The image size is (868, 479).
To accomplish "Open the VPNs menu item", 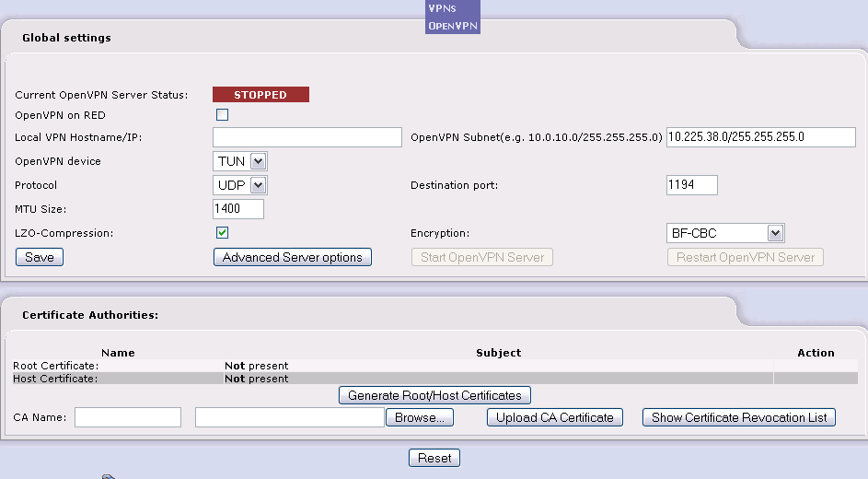I will coord(443,8).
